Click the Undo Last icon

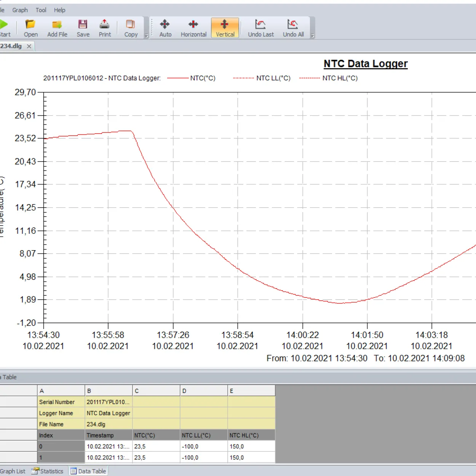click(x=260, y=24)
